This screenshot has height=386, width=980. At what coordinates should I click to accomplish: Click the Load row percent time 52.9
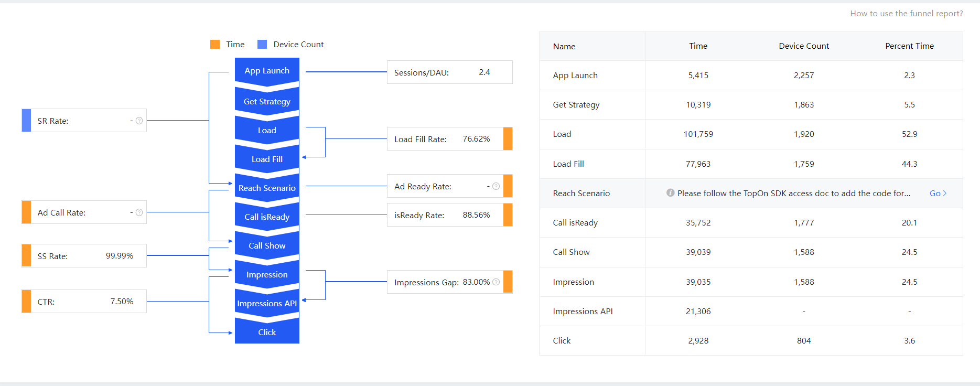point(910,134)
